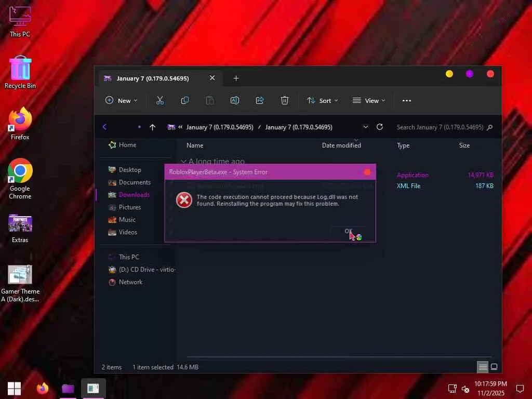Open the New item dropdown

pyautogui.click(x=122, y=100)
